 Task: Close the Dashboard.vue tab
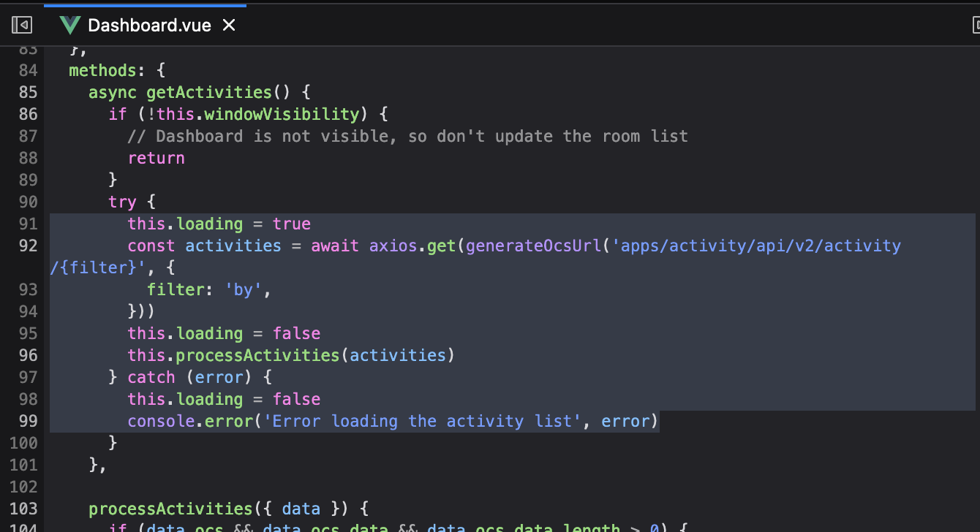[228, 24]
